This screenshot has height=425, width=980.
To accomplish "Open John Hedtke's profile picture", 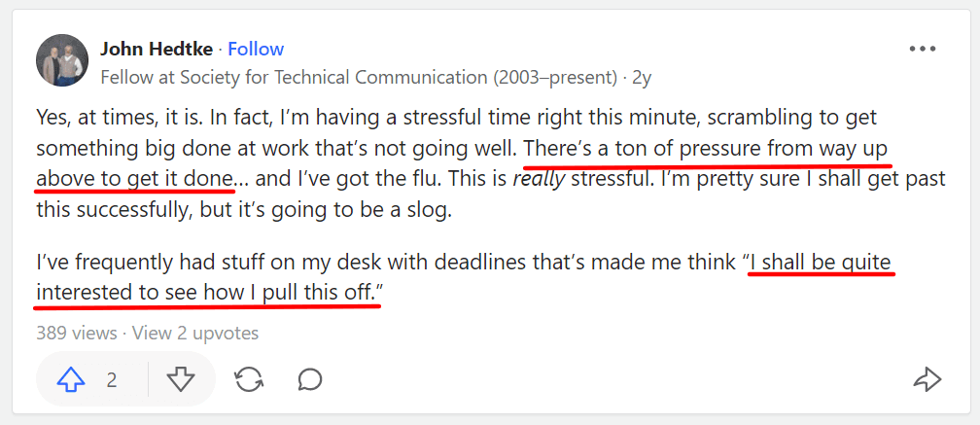I will pyautogui.click(x=62, y=61).
